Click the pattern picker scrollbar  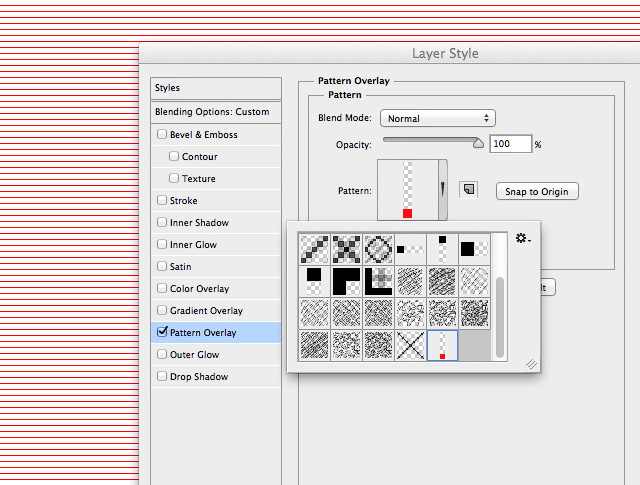[x=500, y=317]
